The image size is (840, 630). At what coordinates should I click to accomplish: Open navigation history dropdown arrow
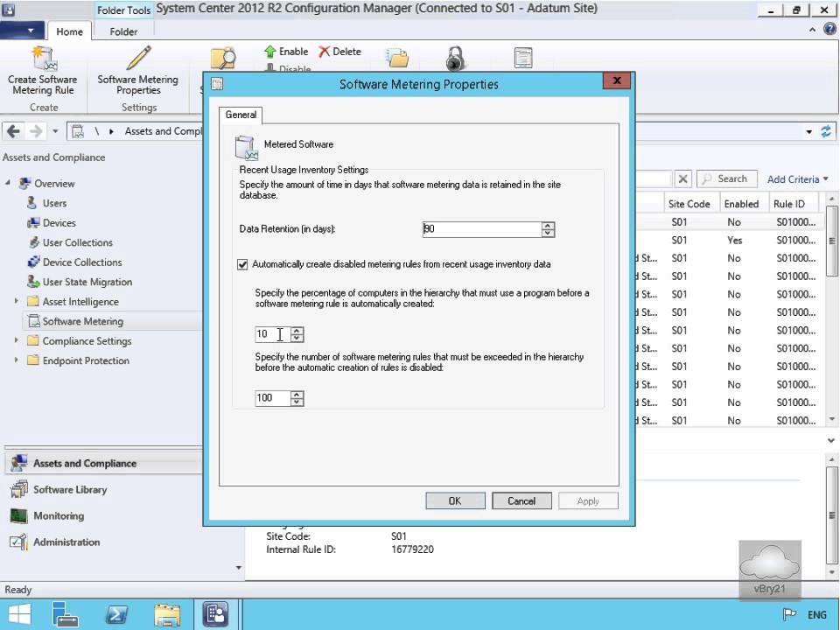click(54, 130)
